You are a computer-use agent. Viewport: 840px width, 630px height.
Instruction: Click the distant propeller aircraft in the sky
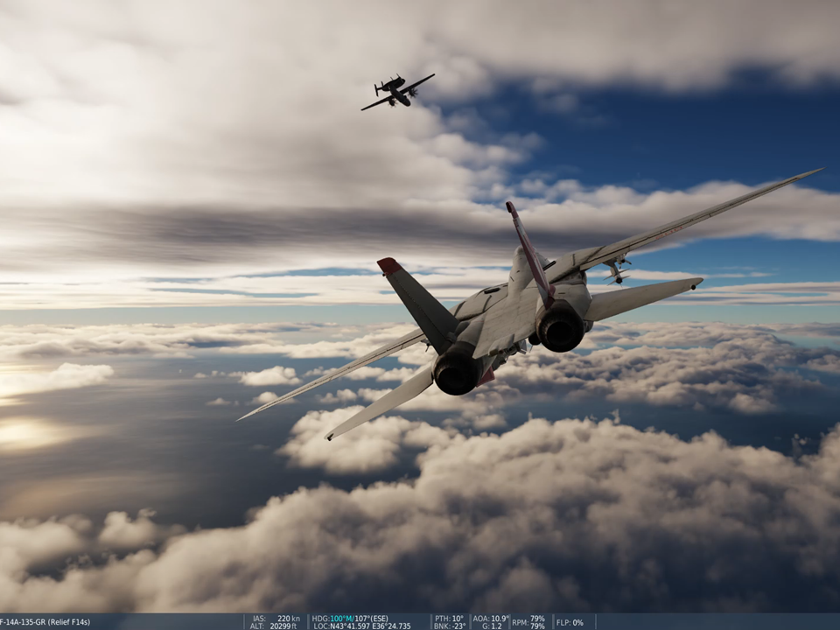[x=397, y=91]
